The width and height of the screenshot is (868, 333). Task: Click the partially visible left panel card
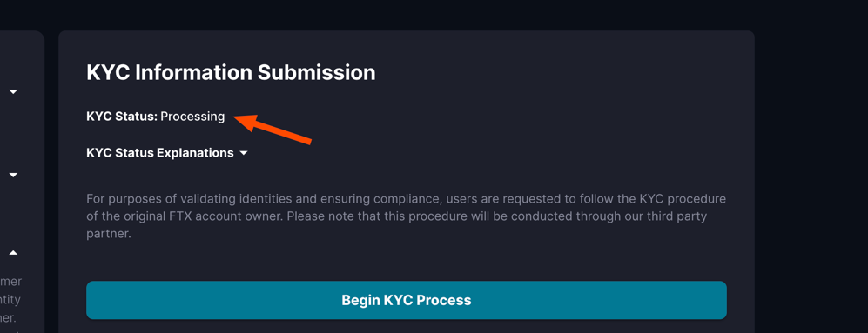[x=22, y=182]
